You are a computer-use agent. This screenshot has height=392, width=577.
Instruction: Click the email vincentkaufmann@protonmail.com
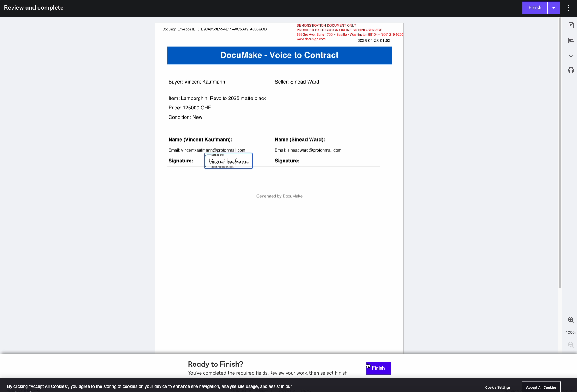pos(213,150)
